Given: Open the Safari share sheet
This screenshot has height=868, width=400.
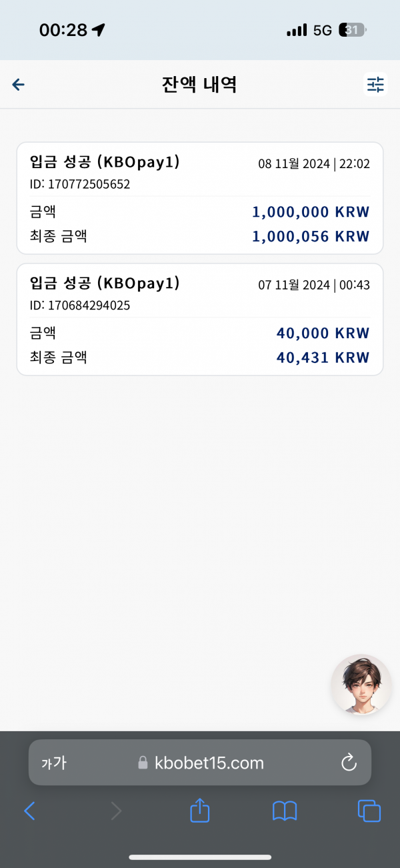Looking at the screenshot, I should tap(200, 811).
